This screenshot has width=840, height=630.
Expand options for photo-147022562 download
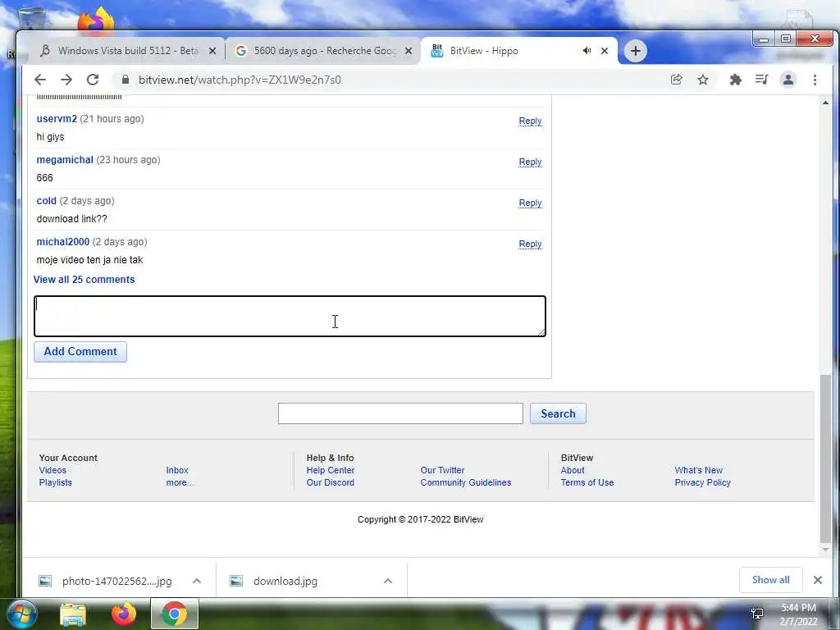pyautogui.click(x=197, y=582)
